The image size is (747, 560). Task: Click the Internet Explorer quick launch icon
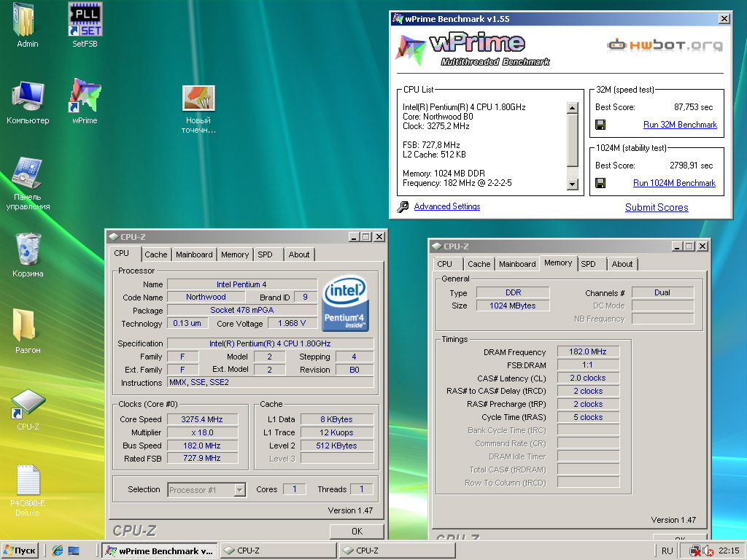(58, 551)
